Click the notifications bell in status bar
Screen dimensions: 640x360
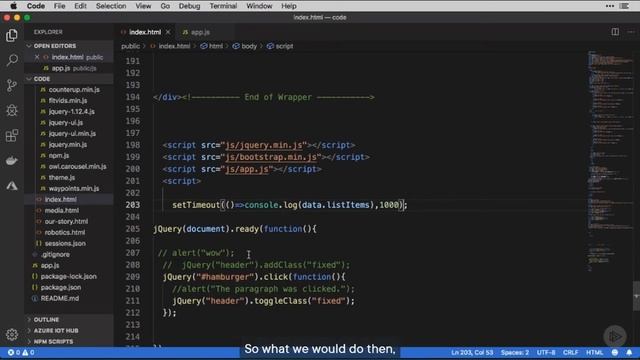coord(629,352)
